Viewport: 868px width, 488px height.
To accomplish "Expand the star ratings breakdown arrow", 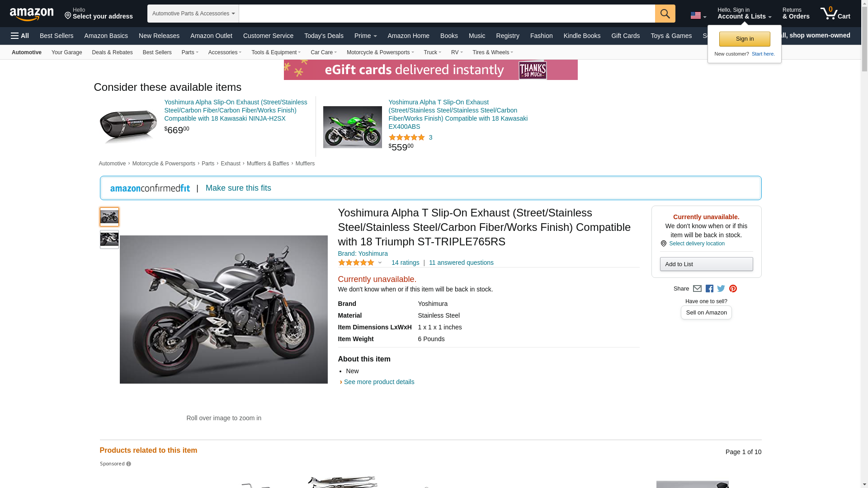I will pos(380,263).
